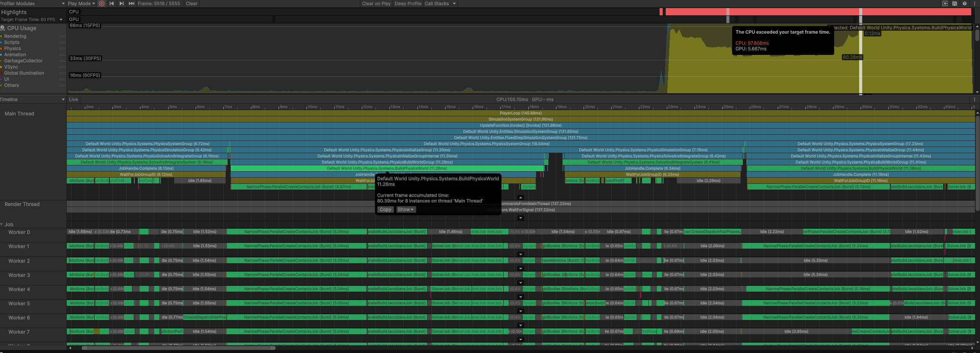Toggle the Physics category color swatch
Screen dimensions: 980x353
tap(2, 49)
